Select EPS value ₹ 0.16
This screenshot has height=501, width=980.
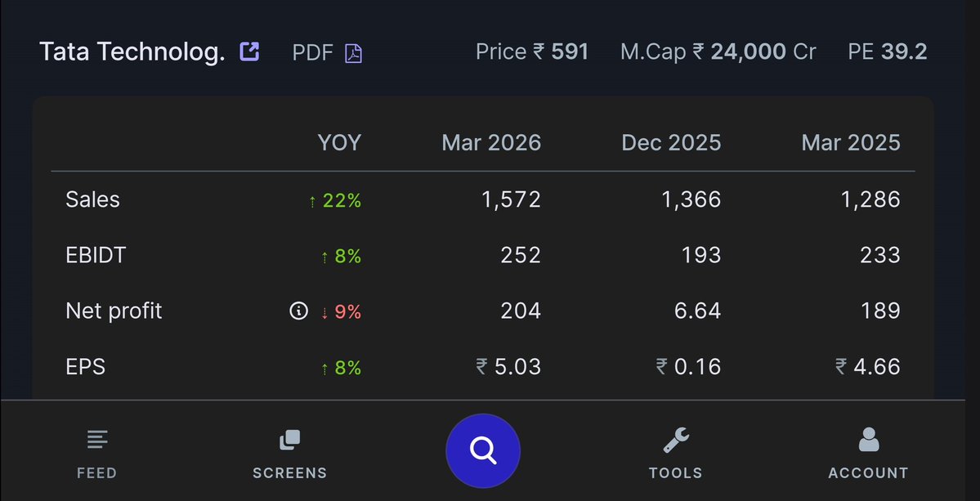689,367
